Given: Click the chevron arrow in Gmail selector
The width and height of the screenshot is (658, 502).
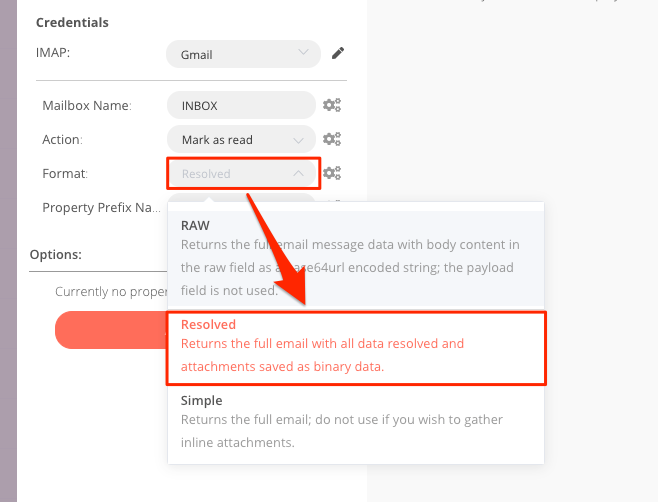Looking at the screenshot, I should coord(303,52).
